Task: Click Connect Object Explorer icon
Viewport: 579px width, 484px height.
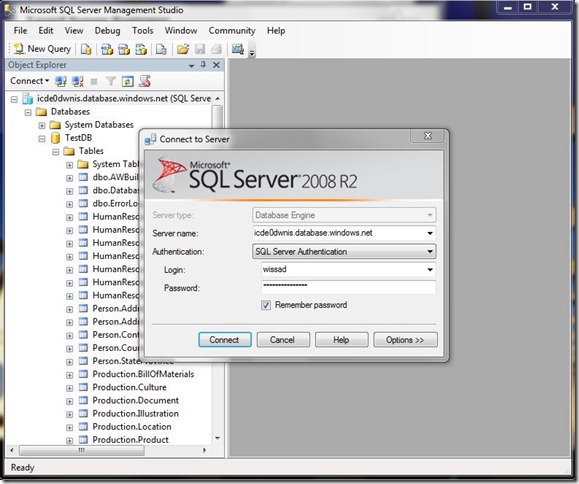Action: pyautogui.click(x=61, y=81)
